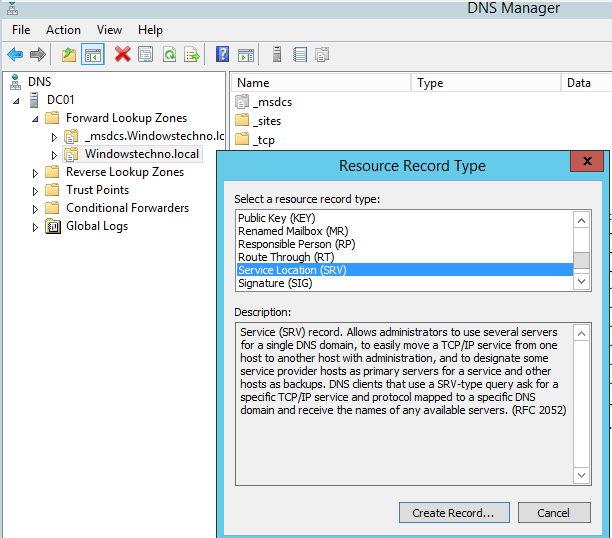Select the Trust Points tree item

[x=98, y=190]
